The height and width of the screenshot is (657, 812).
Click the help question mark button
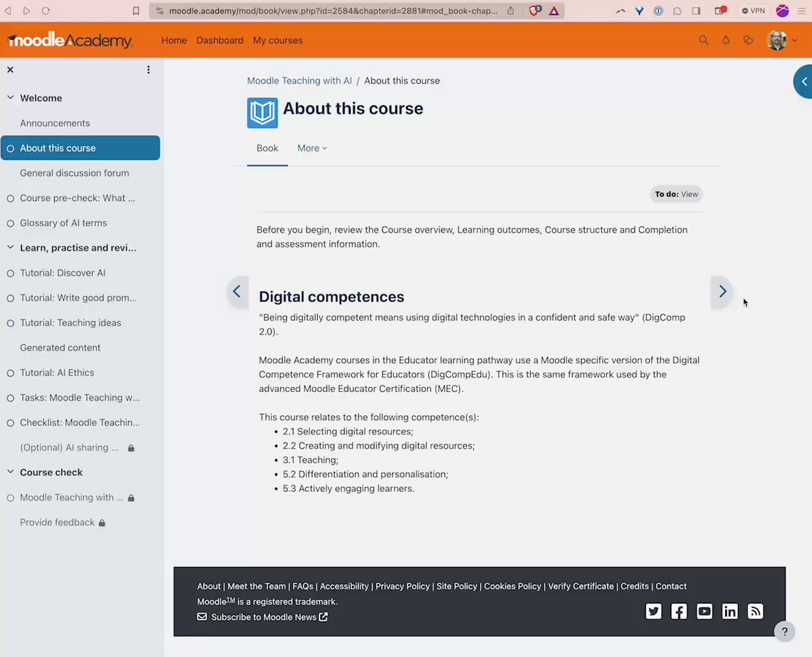pyautogui.click(x=785, y=631)
